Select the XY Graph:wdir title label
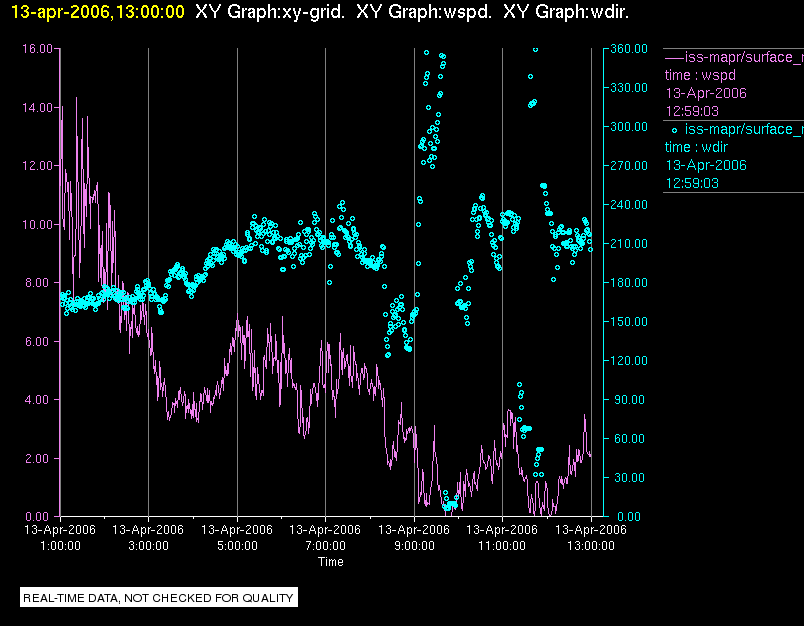The height and width of the screenshot is (626, 804). [x=566, y=12]
